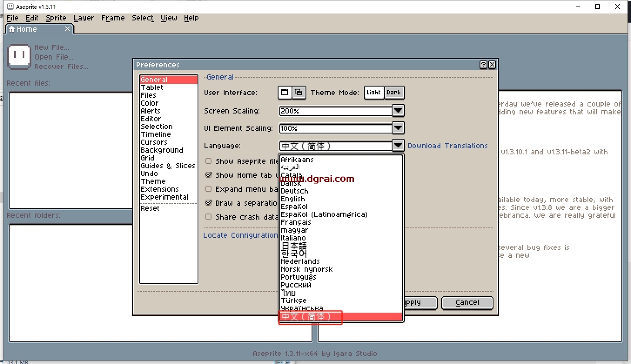The height and width of the screenshot is (364, 631).
Task: Toggle Show Aseprite file checkbox
Action: coord(208,161)
